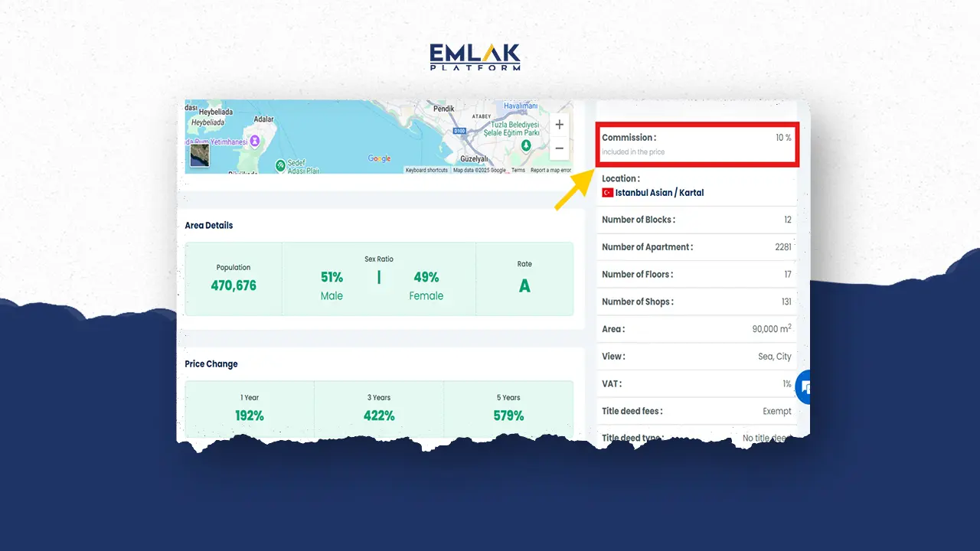980x551 pixels.
Task: Click the Sedef Adası Plajı green marker
Action: [x=281, y=165]
